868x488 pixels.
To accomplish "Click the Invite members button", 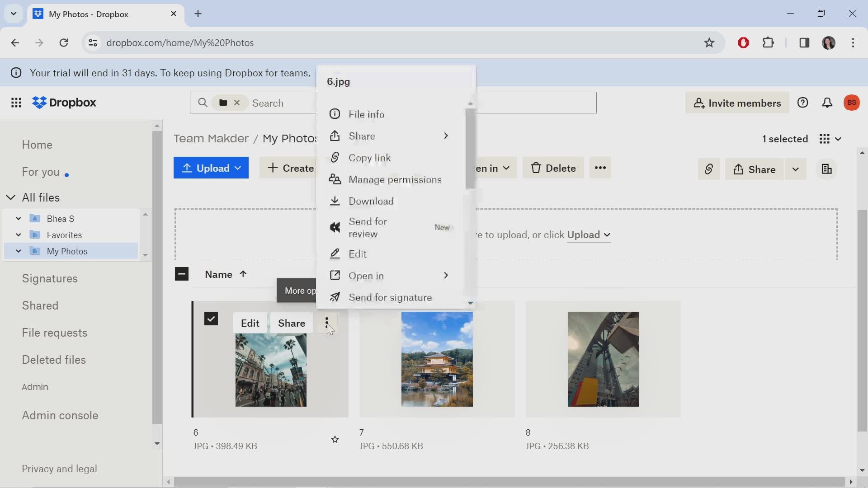I will pos(737,103).
